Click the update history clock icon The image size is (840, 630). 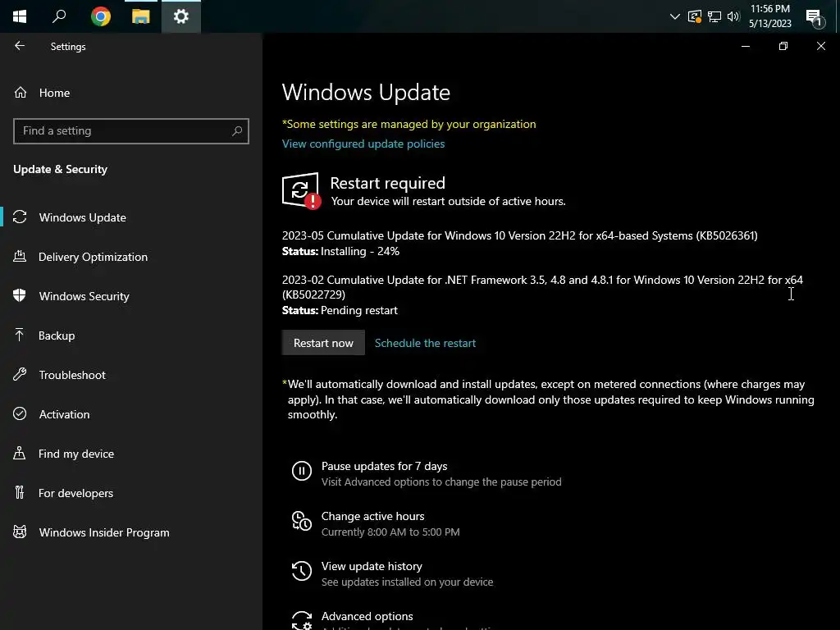[302, 571]
